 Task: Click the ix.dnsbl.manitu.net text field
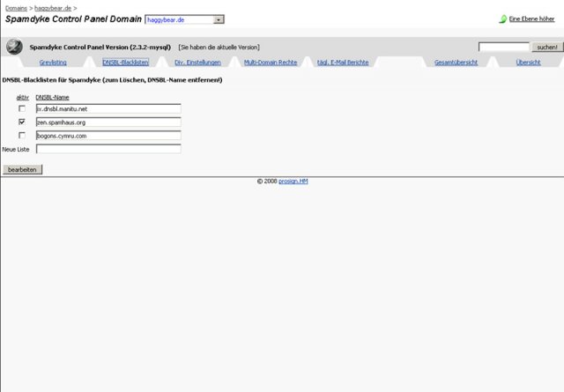pos(108,108)
